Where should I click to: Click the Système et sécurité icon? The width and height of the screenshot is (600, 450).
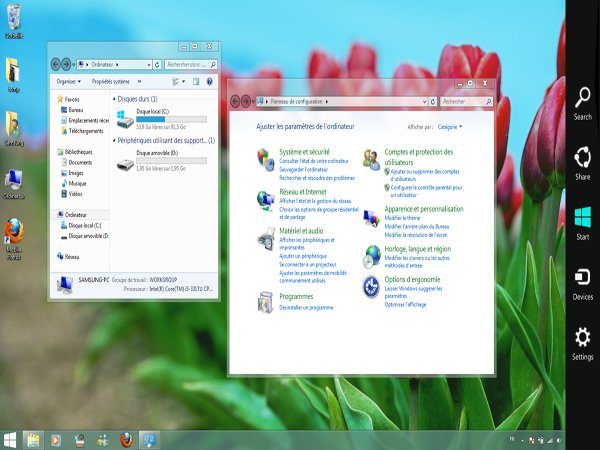266,160
